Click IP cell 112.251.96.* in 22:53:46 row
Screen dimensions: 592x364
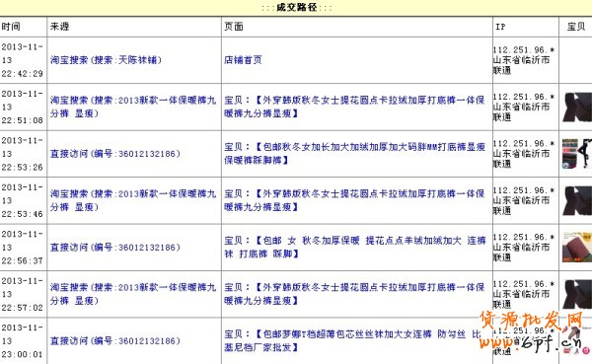point(524,200)
